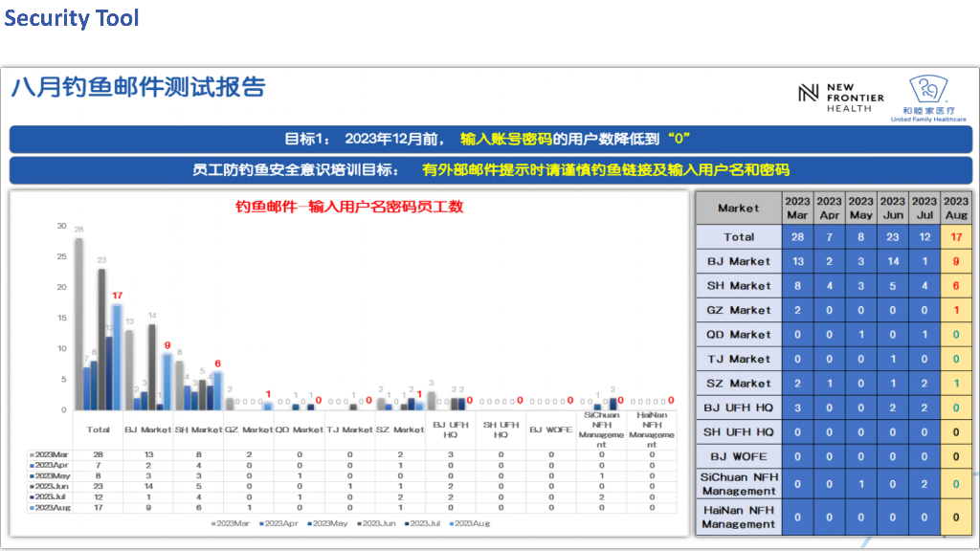Click the United Family Healthcare logo
The image size is (980, 551).
[x=928, y=99]
